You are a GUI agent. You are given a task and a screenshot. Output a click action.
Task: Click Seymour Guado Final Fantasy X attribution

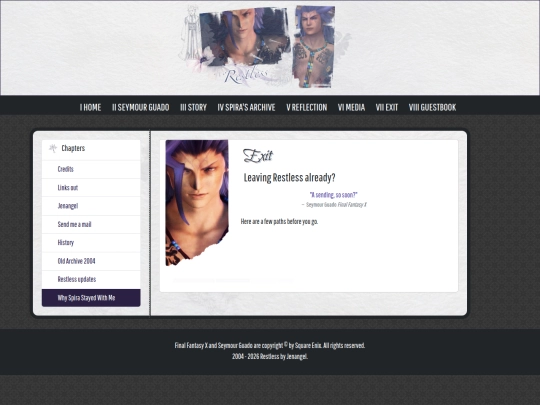pyautogui.click(x=334, y=205)
